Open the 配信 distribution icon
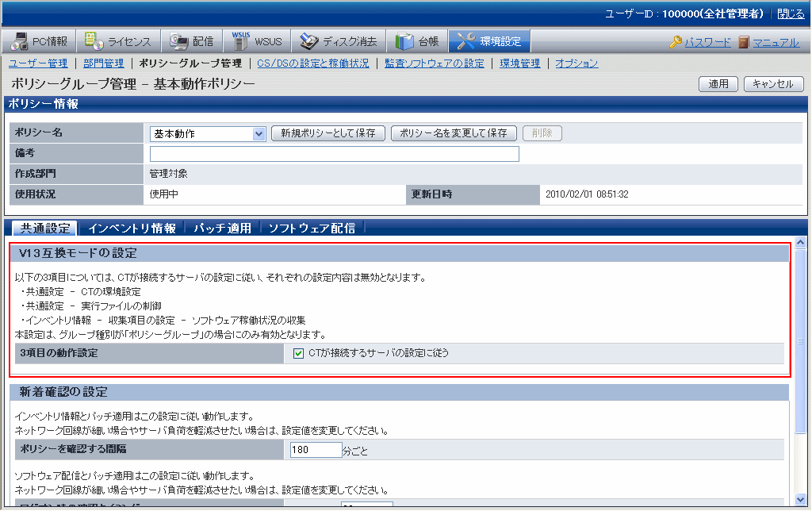This screenshot has height=511, width=812. (179, 41)
